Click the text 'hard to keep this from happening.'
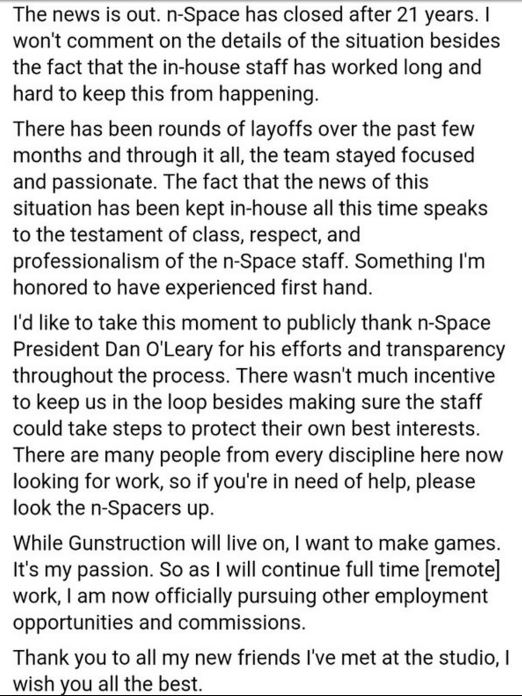This screenshot has height=696, width=522. point(166,94)
